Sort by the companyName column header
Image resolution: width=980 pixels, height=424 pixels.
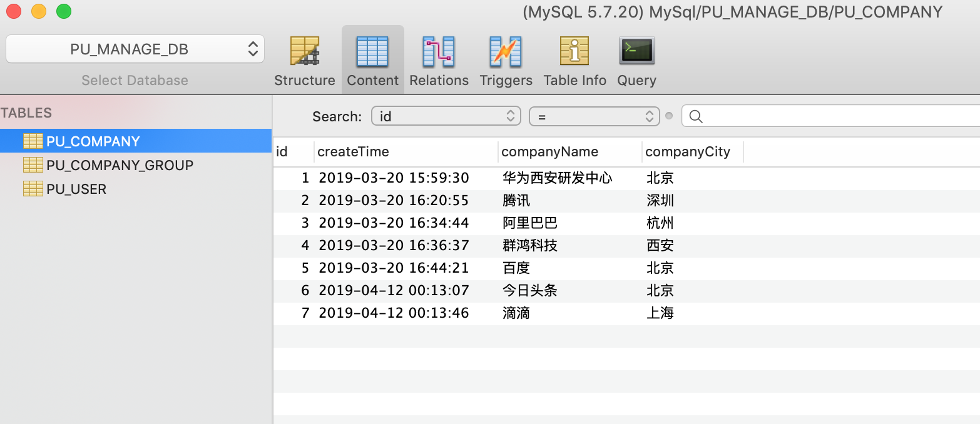point(549,151)
